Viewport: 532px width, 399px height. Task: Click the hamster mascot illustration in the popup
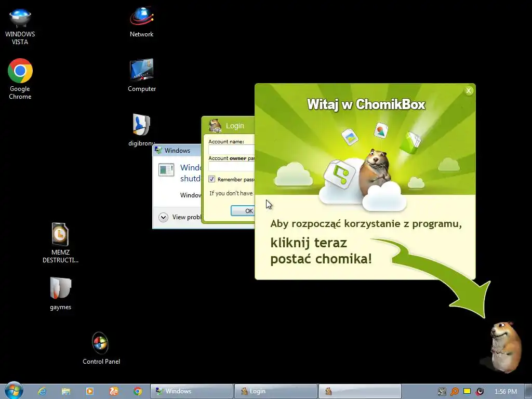coord(376,171)
